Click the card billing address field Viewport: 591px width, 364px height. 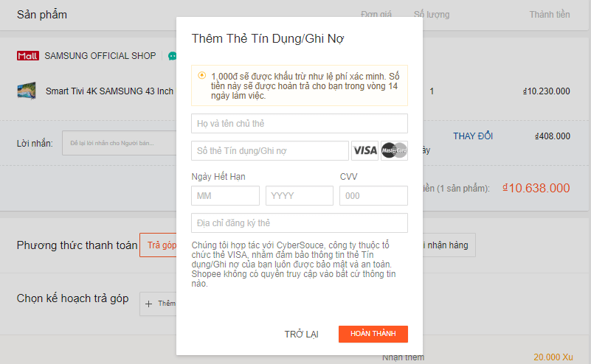coord(299,223)
